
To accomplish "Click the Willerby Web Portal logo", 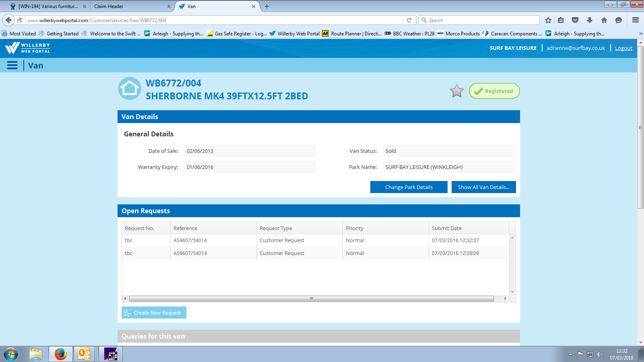I will click(x=27, y=48).
